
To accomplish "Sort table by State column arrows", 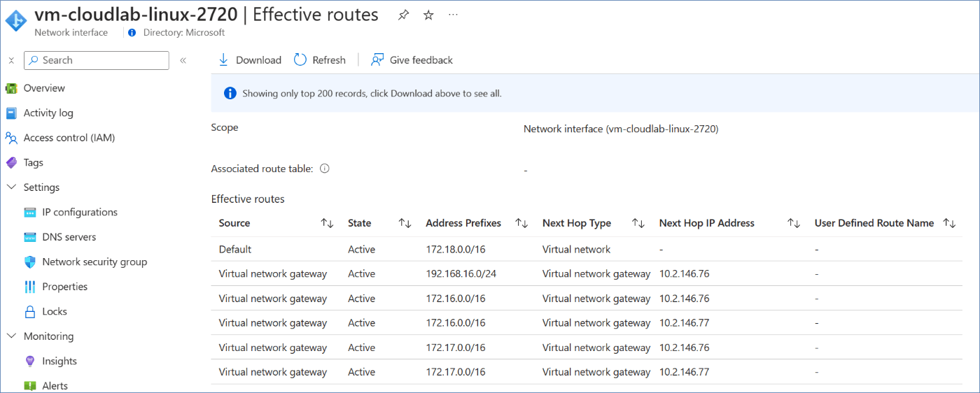I will 405,223.
